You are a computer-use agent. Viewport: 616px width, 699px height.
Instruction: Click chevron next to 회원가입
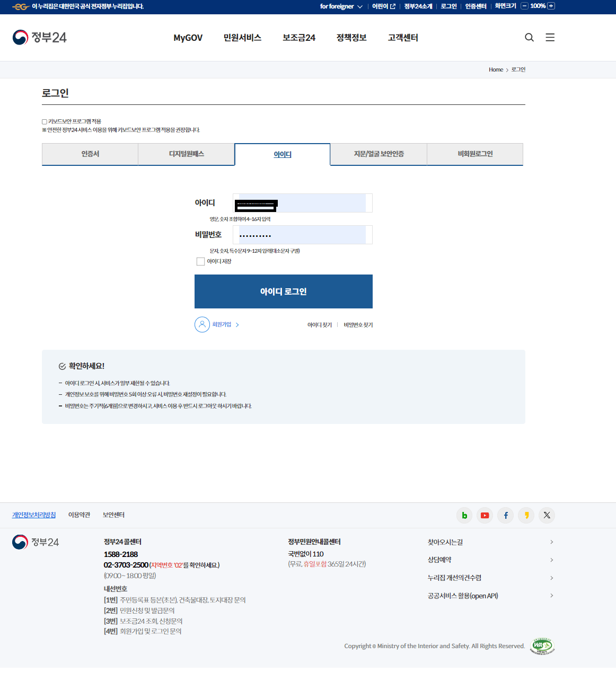point(237,325)
